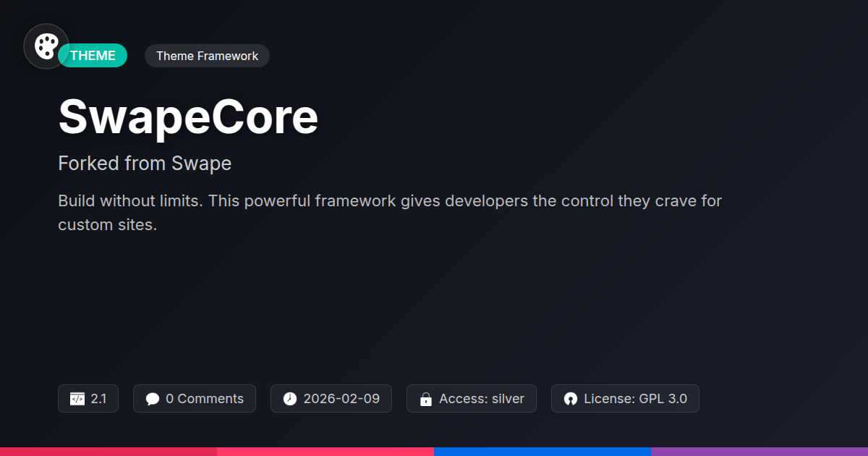This screenshot has height=456, width=868.
Task: Click the SwapeCore title
Action: [188, 117]
